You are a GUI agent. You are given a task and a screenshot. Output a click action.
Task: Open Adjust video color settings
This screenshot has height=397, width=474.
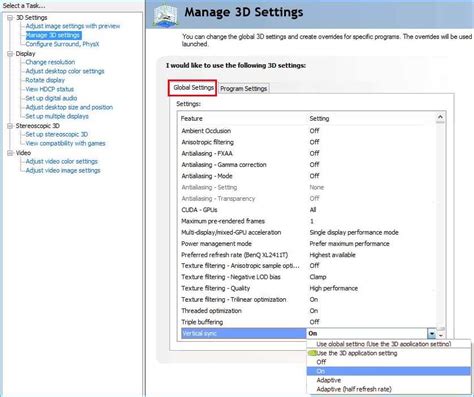click(x=61, y=161)
